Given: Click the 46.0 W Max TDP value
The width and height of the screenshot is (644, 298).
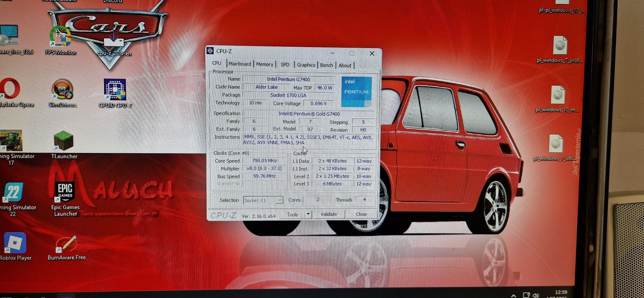Looking at the screenshot, I should click(x=325, y=88).
